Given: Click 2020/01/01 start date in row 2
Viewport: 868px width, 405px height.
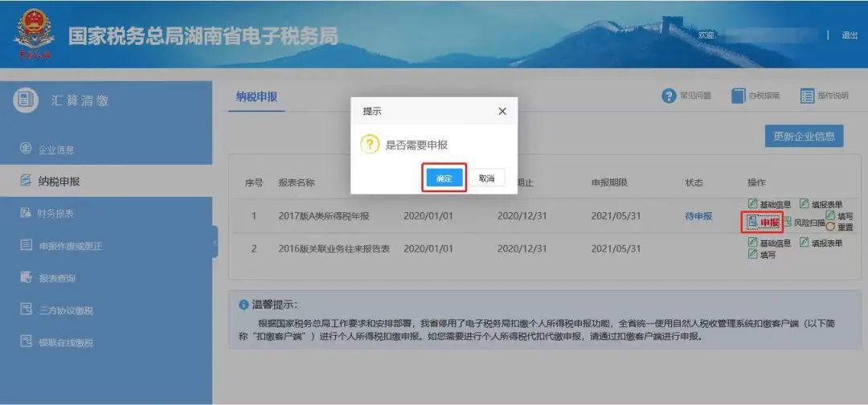Looking at the screenshot, I should pos(428,249).
